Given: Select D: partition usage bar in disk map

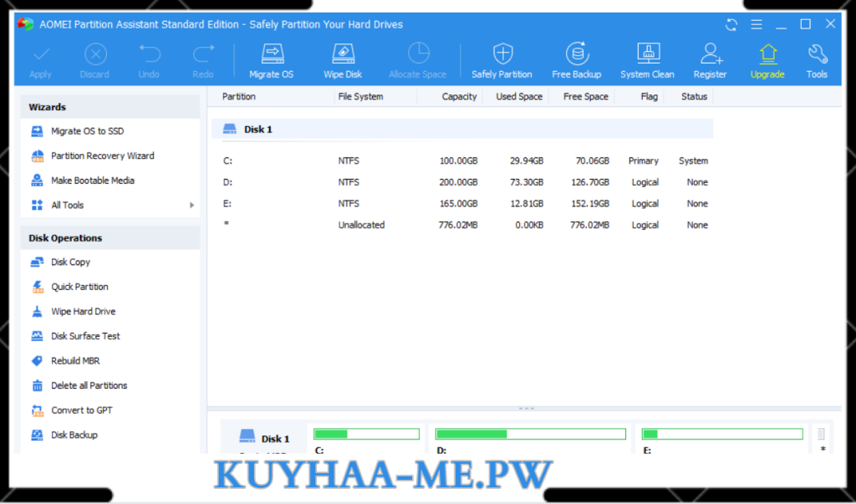Looking at the screenshot, I should tap(531, 434).
